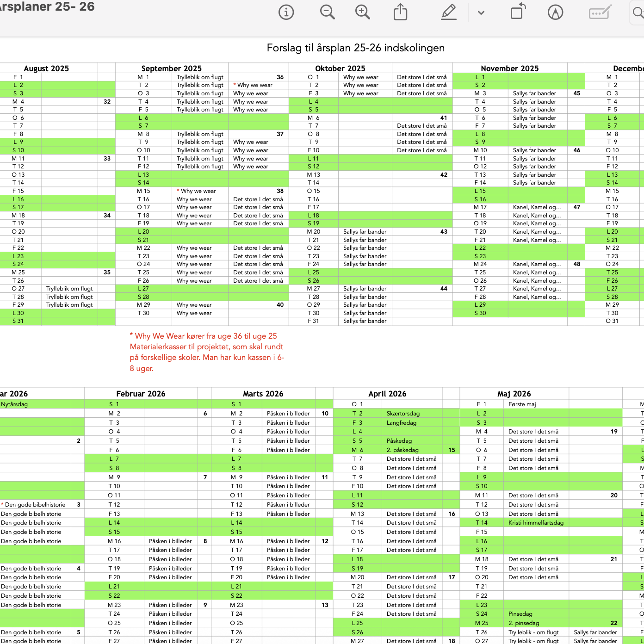
Task: Open the Share menu icon
Action: 401,12
